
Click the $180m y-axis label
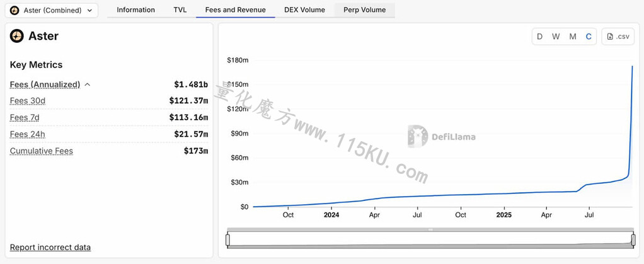[x=238, y=60]
